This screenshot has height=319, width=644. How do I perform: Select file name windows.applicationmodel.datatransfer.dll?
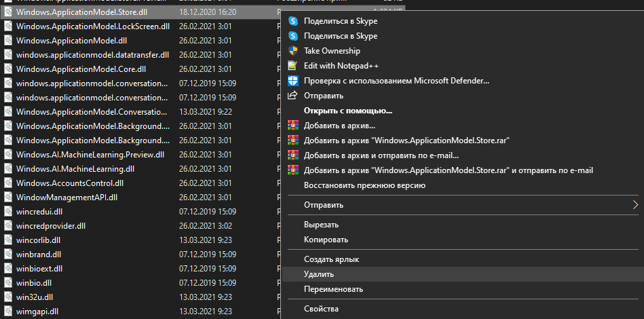(92, 55)
